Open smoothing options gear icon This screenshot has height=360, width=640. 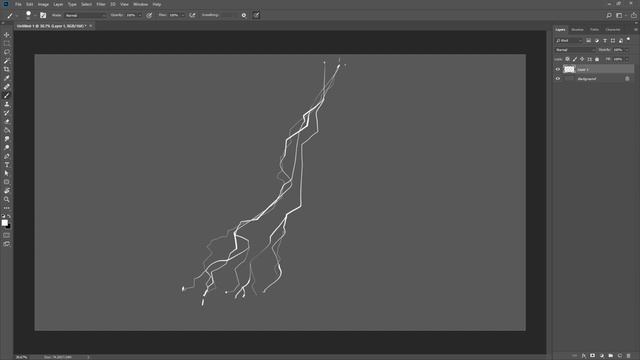[x=244, y=15]
